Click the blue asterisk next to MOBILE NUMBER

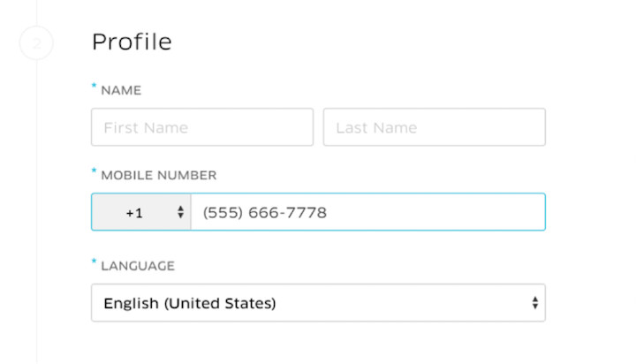pos(95,171)
